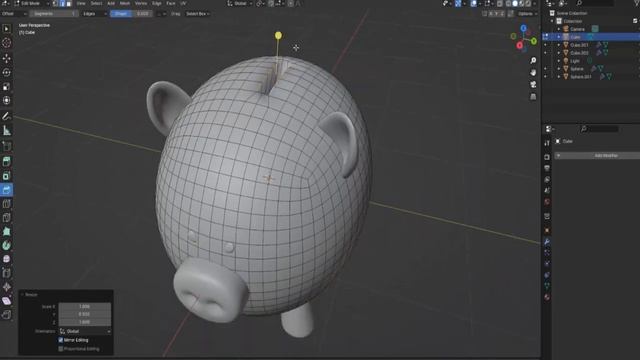
Task: Select the Knife tool
Action: 7,218
